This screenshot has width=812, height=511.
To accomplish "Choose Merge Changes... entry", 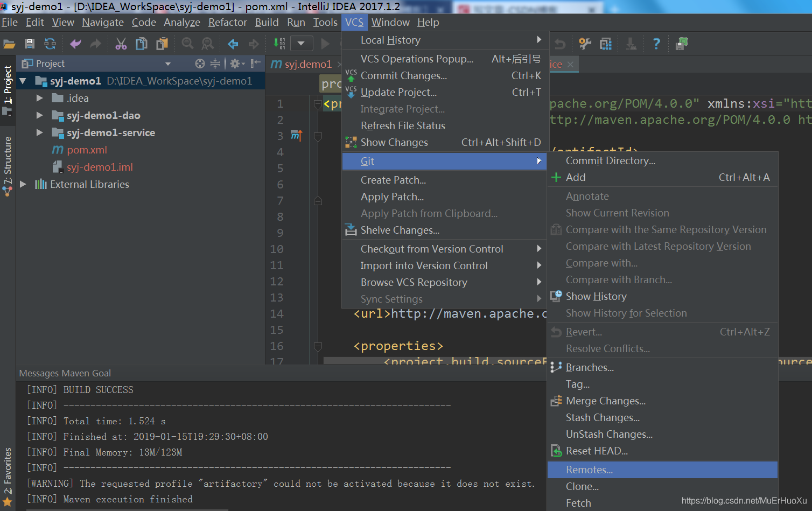I will pos(662,401).
